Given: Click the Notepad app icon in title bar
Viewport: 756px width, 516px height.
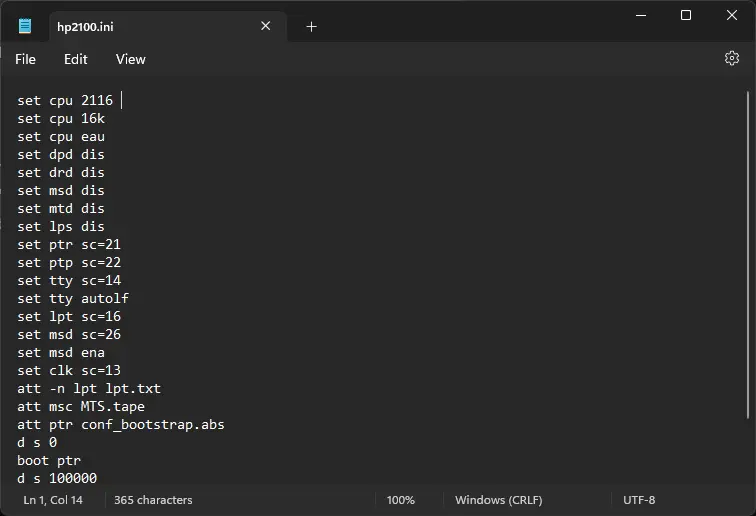Looking at the screenshot, I should pyautogui.click(x=25, y=26).
